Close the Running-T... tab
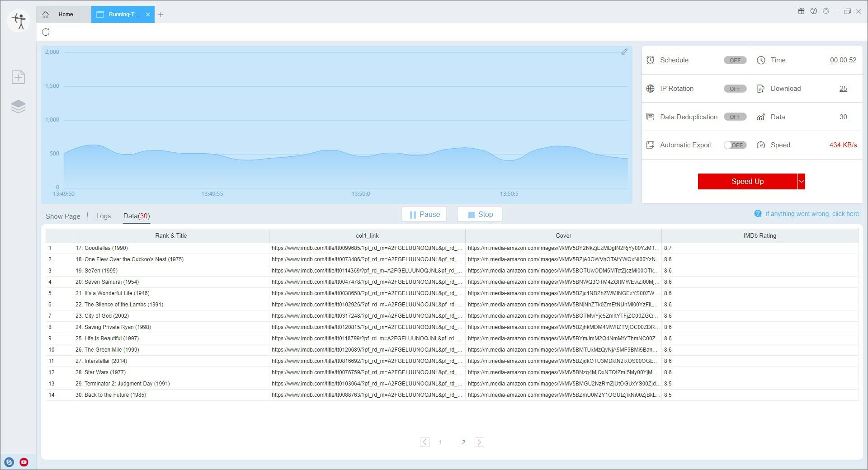The height and width of the screenshot is (470, 868). click(x=148, y=14)
